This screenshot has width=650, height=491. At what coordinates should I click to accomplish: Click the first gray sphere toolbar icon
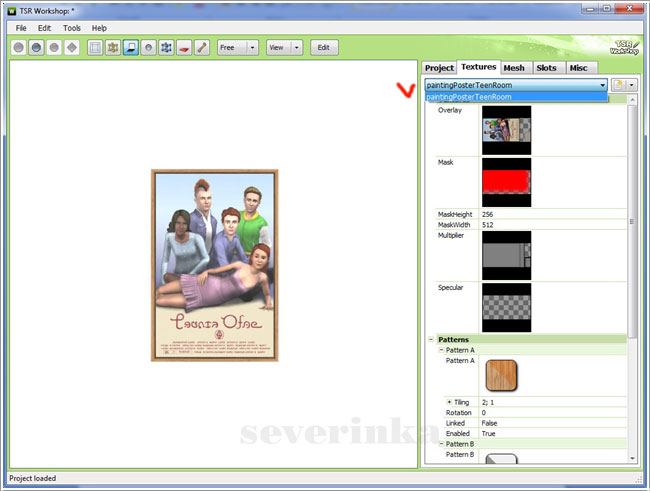pyautogui.click(x=19, y=47)
